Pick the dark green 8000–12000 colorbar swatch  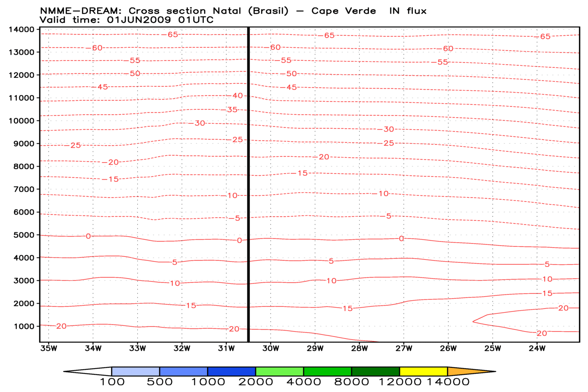coord(376,371)
